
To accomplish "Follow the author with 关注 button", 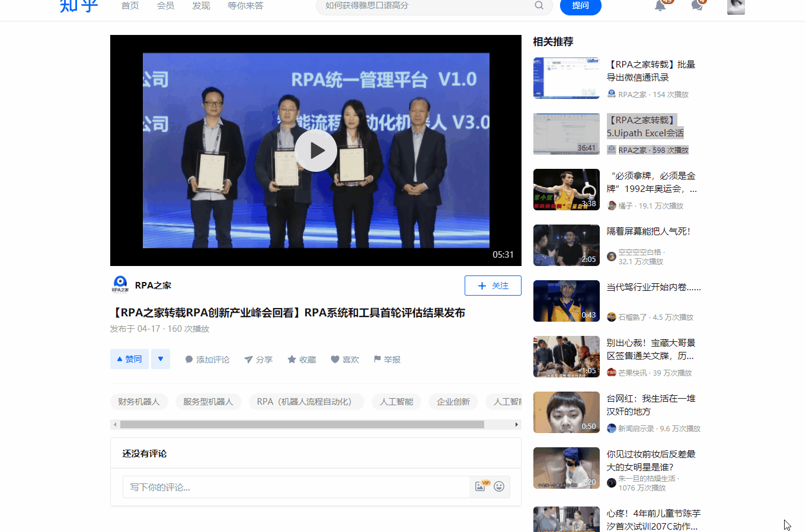I will click(x=493, y=286).
